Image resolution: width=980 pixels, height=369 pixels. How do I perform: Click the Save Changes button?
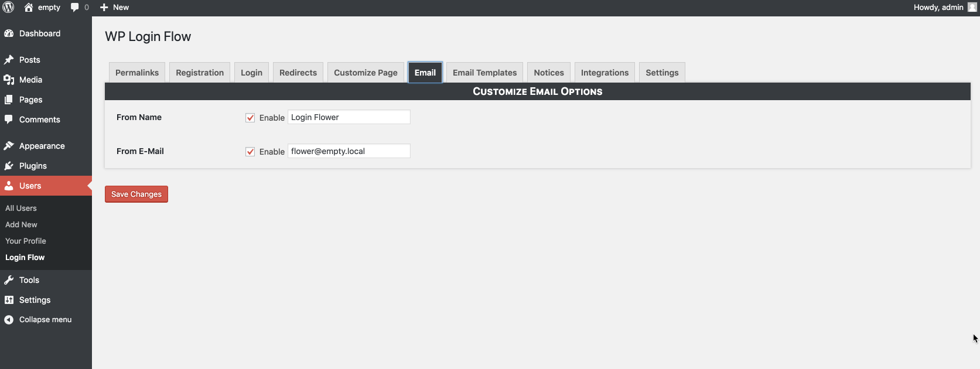[136, 194]
